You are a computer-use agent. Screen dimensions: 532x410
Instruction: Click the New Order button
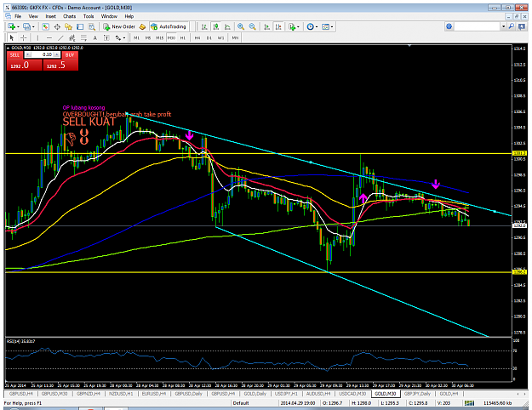[119, 26]
